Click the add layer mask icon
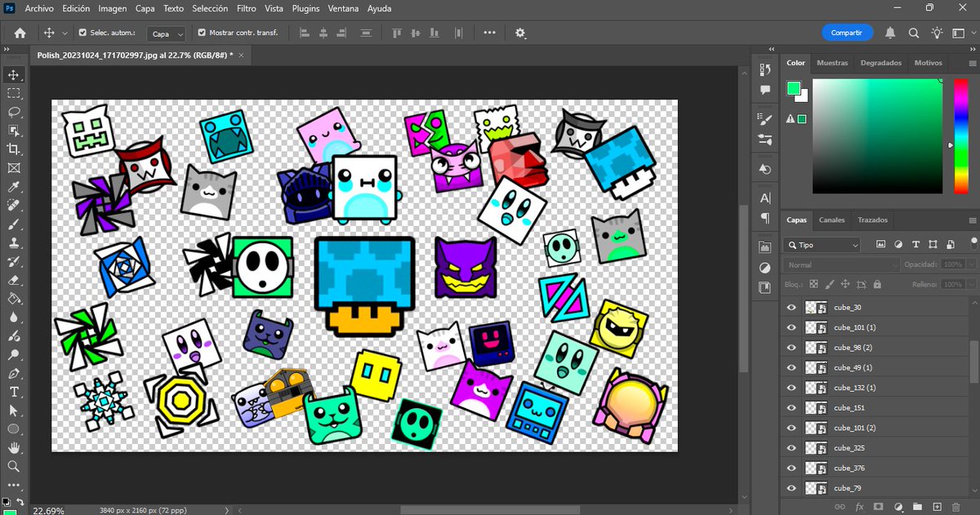This screenshot has width=980, height=515. click(880, 507)
